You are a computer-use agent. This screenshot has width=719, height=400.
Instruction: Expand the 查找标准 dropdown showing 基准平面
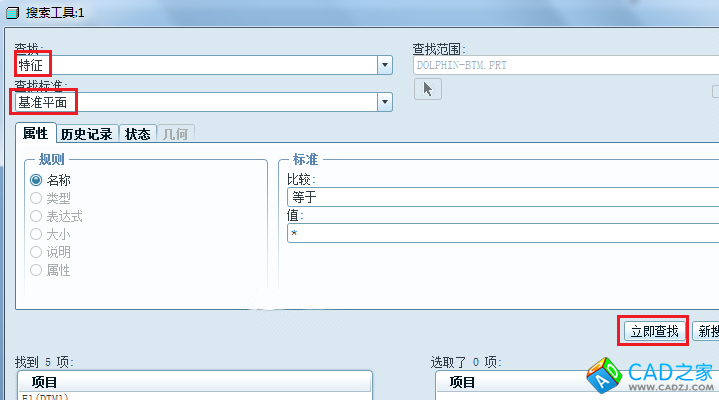[384, 102]
